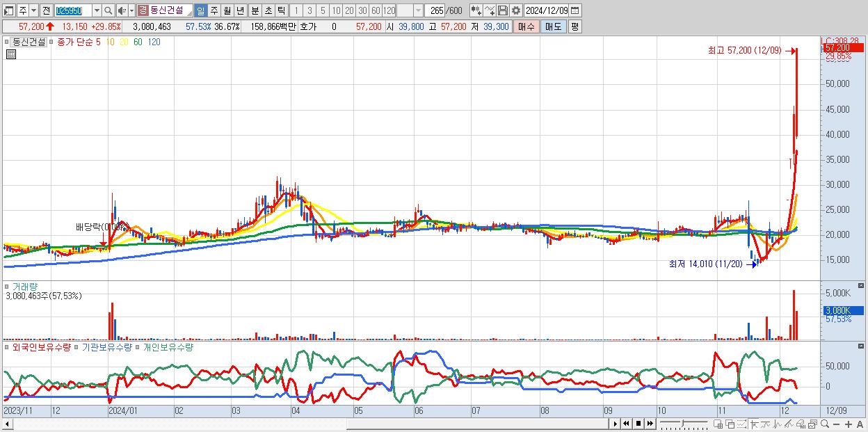The image size is (868, 432).
Task: Select the 일 daily period button
Action: 200,10
